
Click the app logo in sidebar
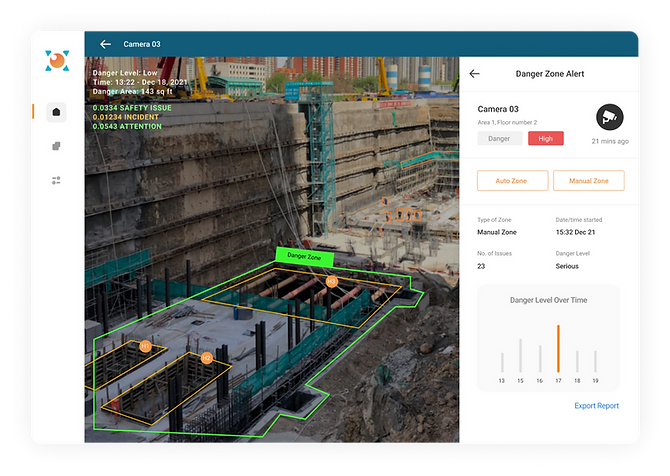click(57, 61)
